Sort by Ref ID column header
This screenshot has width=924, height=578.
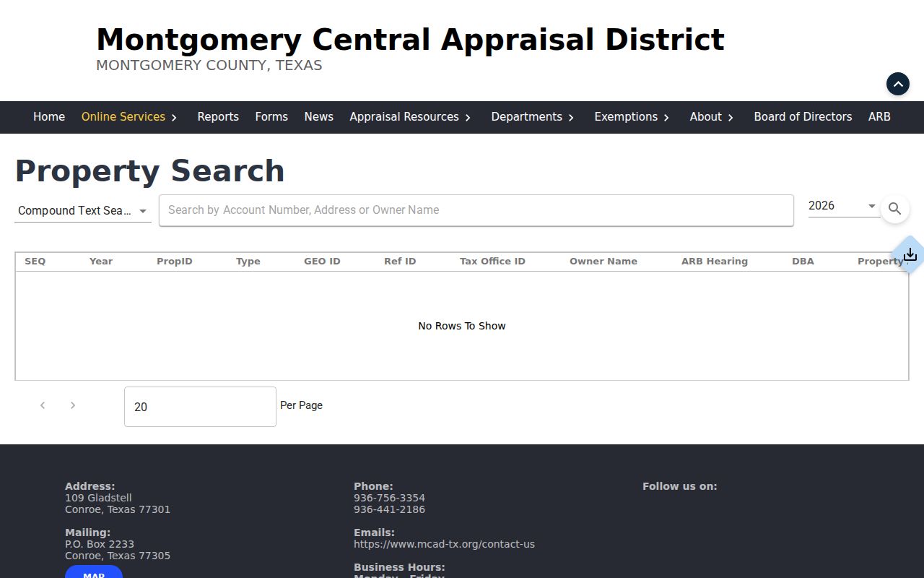point(400,262)
